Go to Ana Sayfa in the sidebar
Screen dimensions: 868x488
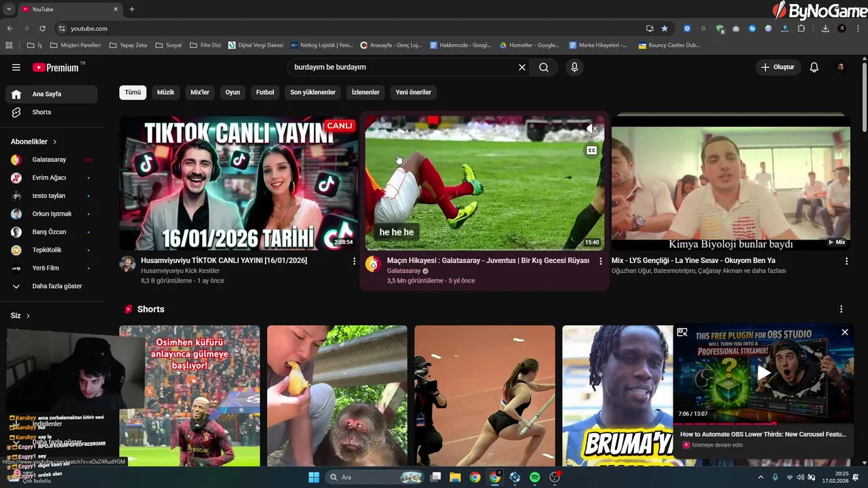[52, 94]
